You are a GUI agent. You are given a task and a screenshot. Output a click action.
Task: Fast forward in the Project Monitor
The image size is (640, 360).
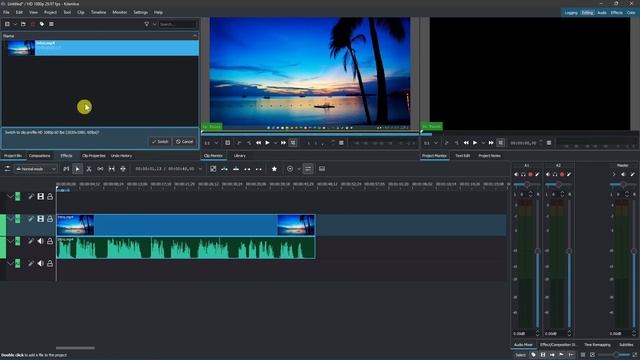click(x=491, y=143)
